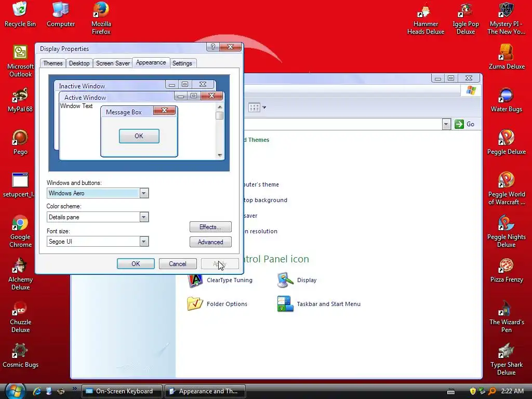This screenshot has height=399, width=532.
Task: Select the Typer Shark Deluxe desktop icon
Action: [506, 360]
